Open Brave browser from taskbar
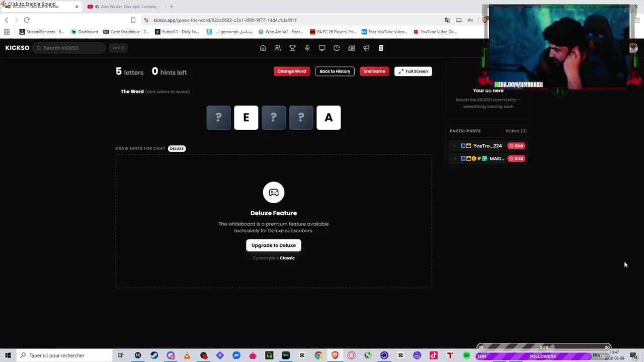This screenshot has height=362, width=644. click(335, 355)
